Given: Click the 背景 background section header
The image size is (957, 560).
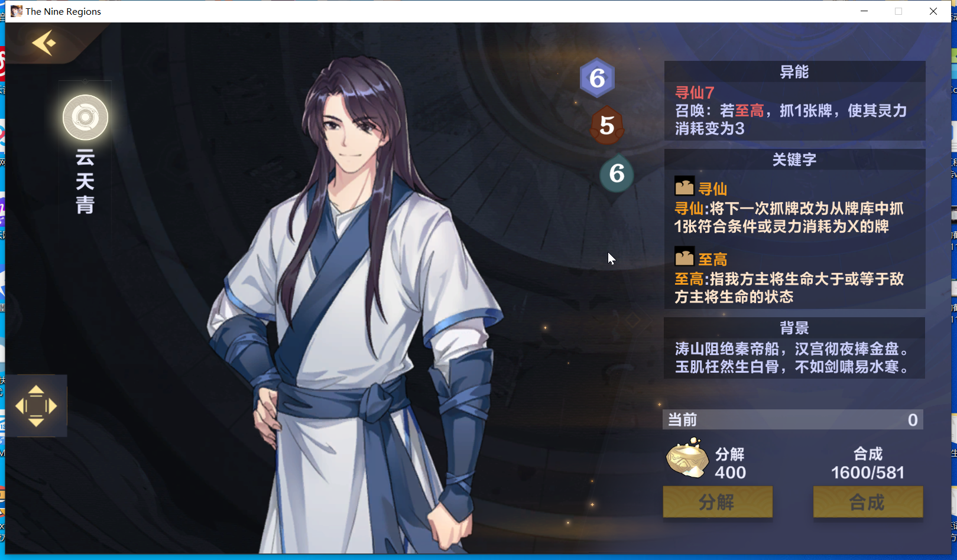Looking at the screenshot, I should [794, 328].
